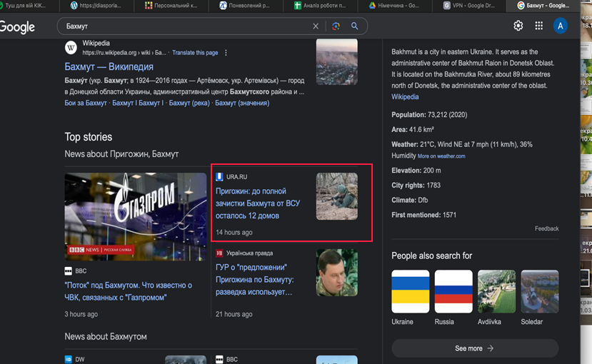Switch to the Персональний browser tab
Screen dimensions: 592x364
pos(175,5)
